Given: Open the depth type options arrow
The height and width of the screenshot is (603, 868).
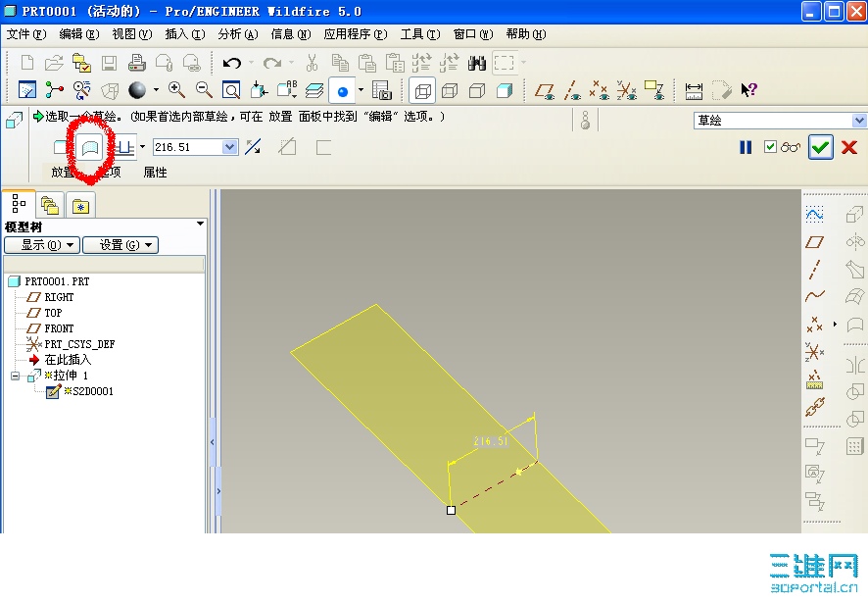Looking at the screenshot, I should tap(142, 147).
